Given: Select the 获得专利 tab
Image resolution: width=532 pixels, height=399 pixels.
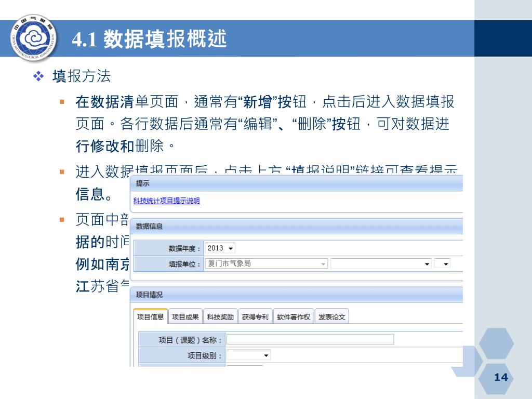Looking at the screenshot, I should pyautogui.click(x=255, y=316).
